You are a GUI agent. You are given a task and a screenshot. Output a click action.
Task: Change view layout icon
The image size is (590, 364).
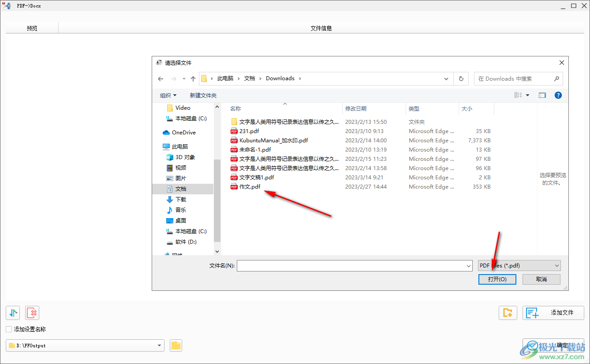coord(518,95)
